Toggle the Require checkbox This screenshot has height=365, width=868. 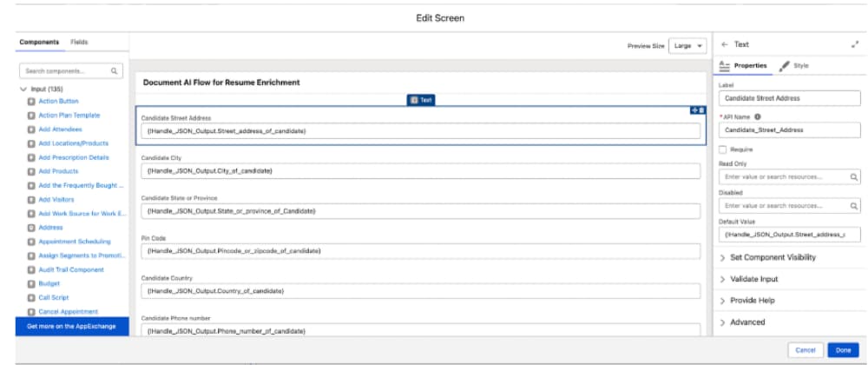point(722,149)
